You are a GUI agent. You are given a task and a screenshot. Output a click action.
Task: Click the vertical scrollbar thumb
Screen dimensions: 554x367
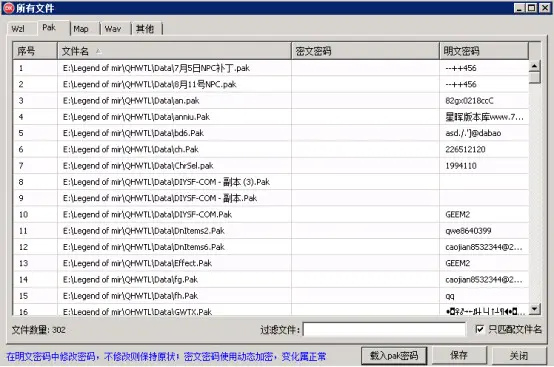pyautogui.click(x=535, y=77)
